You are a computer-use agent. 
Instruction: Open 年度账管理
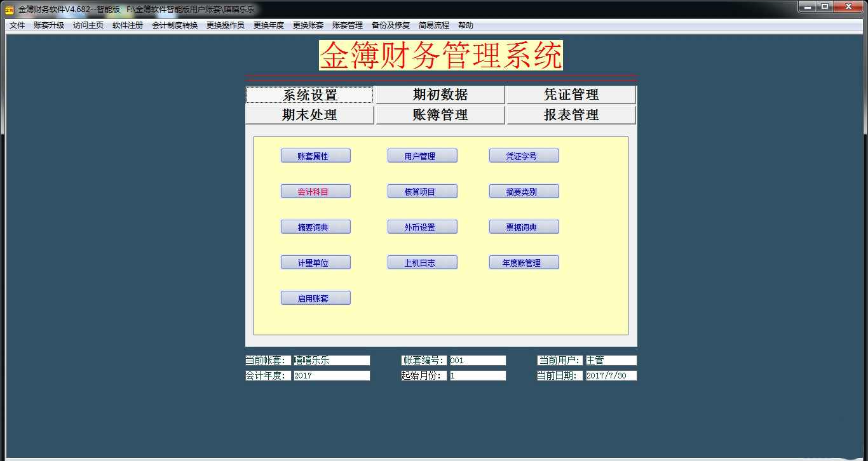[524, 262]
